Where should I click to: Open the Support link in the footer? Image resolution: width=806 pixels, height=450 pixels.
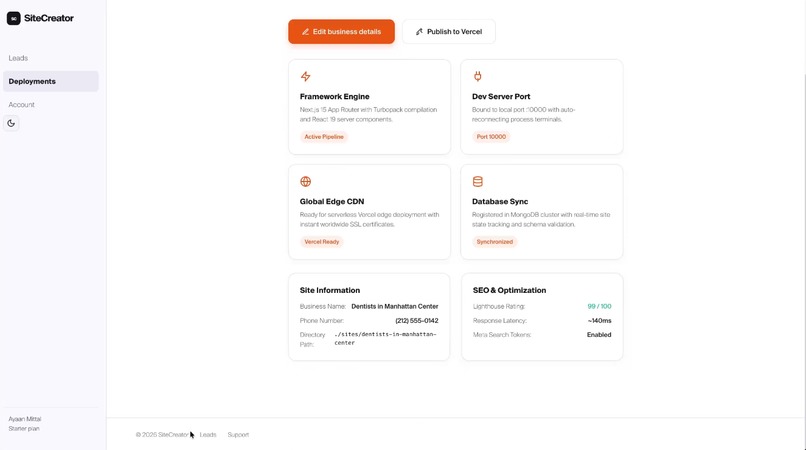click(238, 435)
